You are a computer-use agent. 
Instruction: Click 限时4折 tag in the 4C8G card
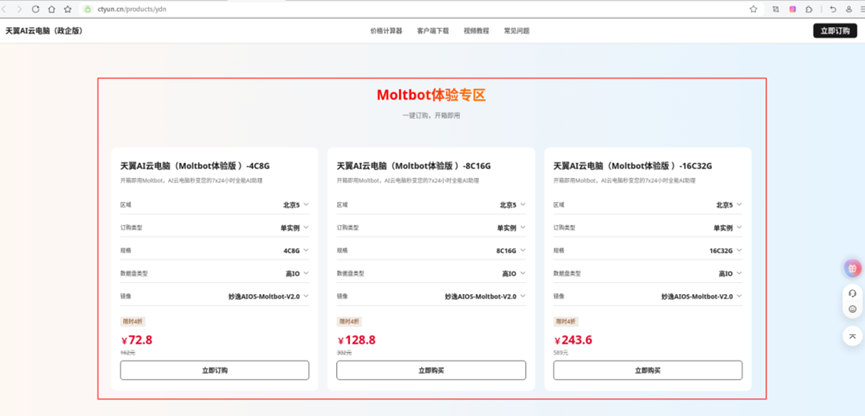133,321
